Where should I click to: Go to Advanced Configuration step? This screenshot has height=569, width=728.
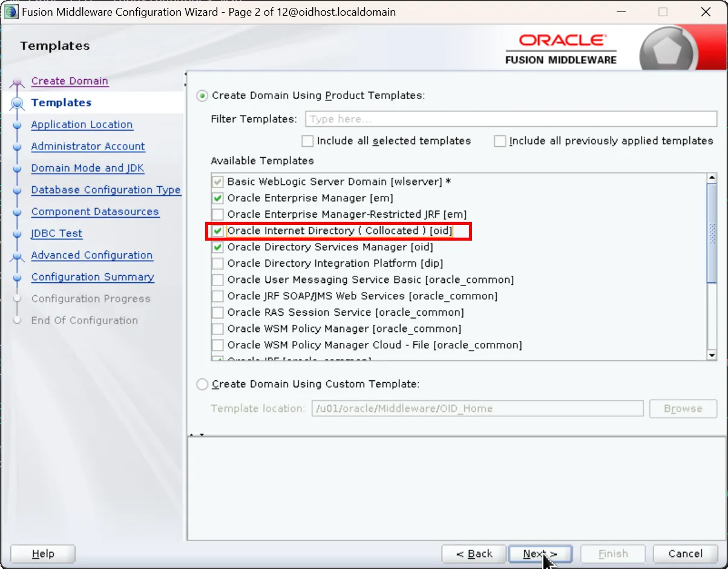tap(92, 255)
